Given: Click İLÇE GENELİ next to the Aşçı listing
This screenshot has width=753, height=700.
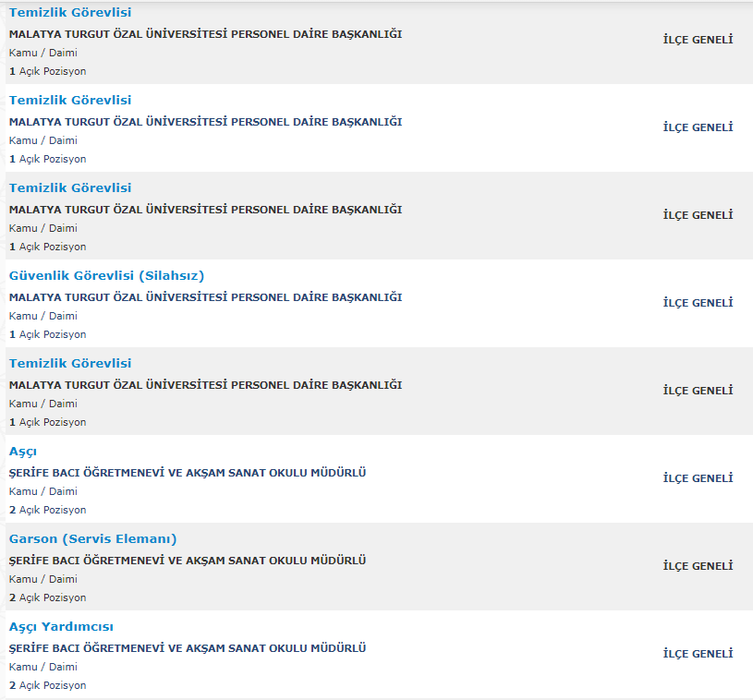Looking at the screenshot, I should (x=698, y=478).
